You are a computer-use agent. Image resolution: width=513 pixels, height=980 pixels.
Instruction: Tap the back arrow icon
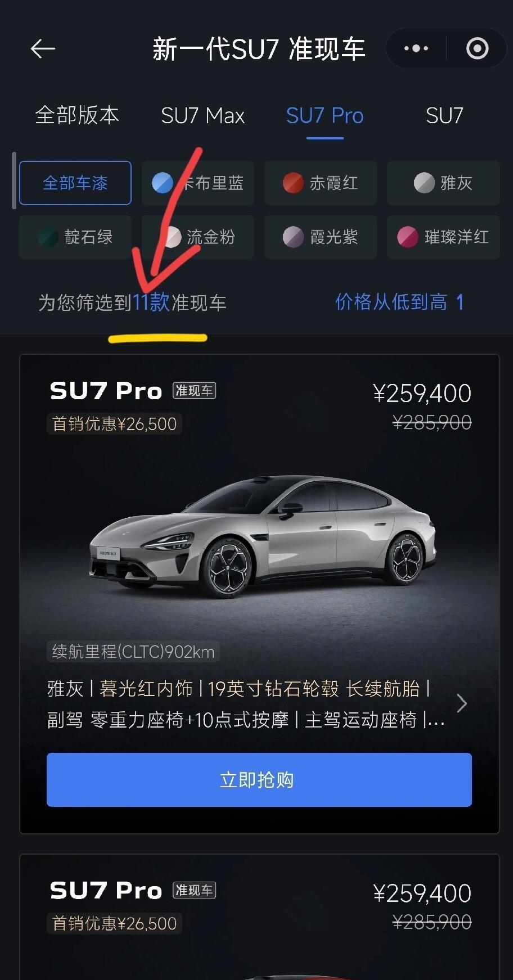point(43,49)
